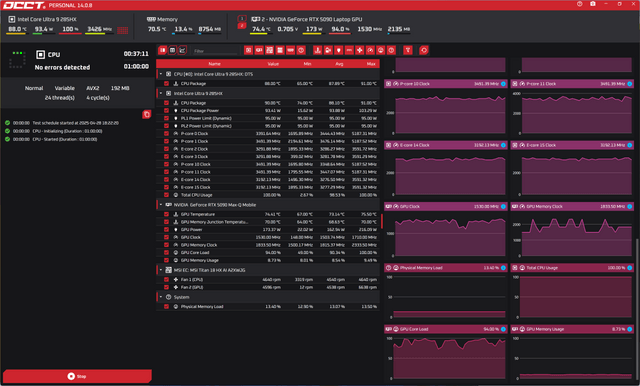The width and height of the screenshot is (640, 386).
Task: Click the Intel Core Ultra 9 285HX summary card
Action: click(67, 25)
